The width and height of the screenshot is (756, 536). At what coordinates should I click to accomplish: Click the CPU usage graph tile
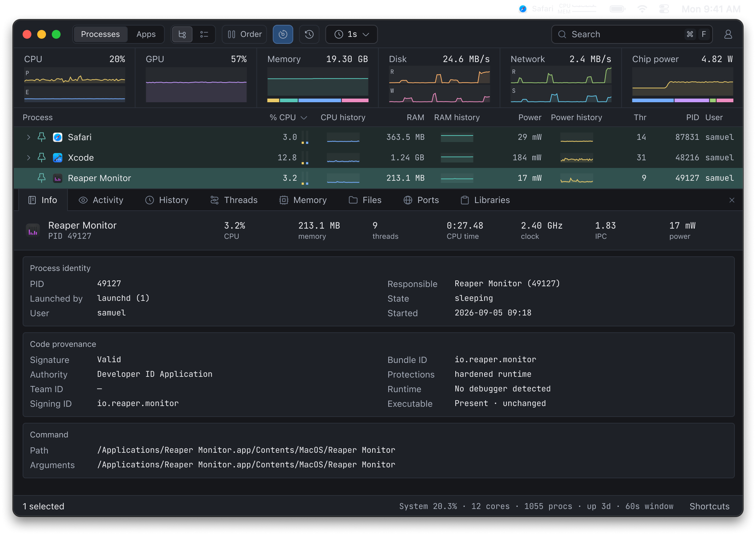click(74, 79)
